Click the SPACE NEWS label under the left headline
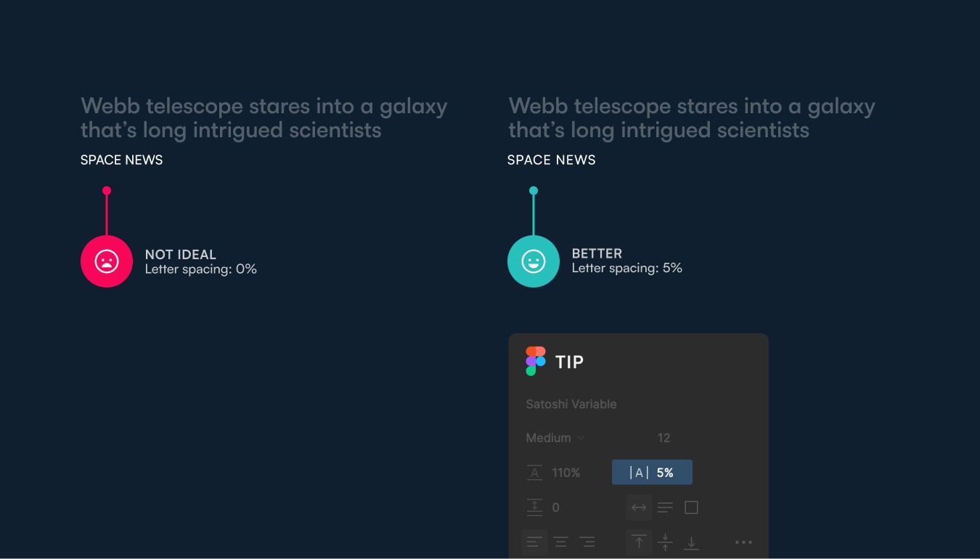This screenshot has width=980, height=559. click(121, 160)
